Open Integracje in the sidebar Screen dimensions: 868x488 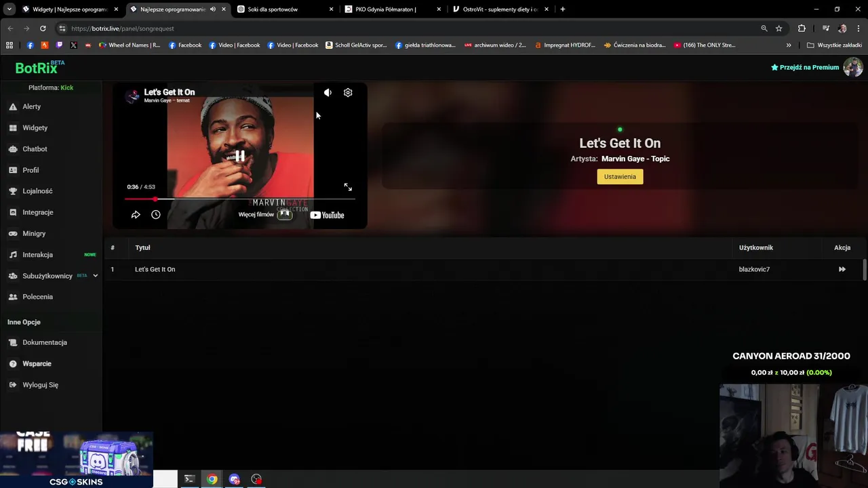click(38, 212)
